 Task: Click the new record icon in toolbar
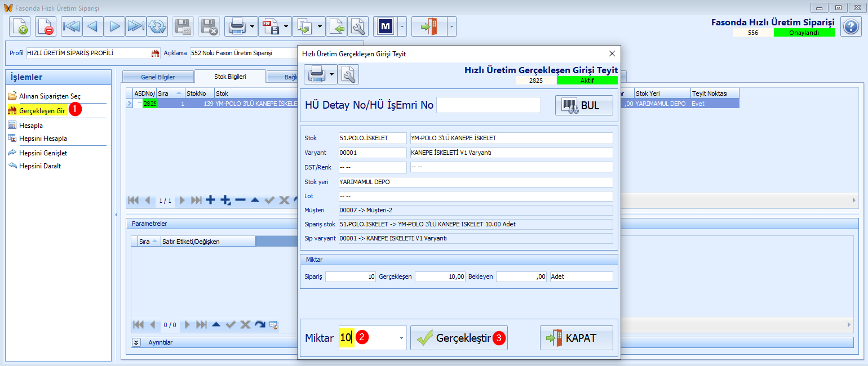pyautogui.click(x=20, y=26)
